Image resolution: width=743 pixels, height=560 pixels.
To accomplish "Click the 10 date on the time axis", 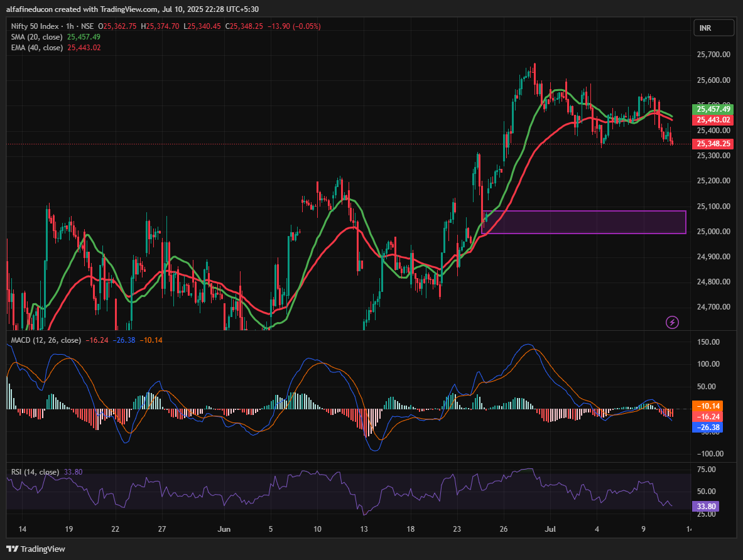I will pos(317,529).
